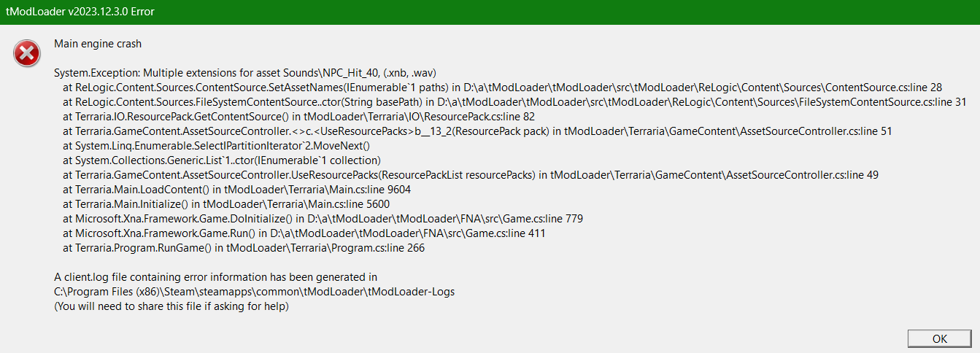
Task: Click the tModLoader v2023.12.3.0 Error title bar
Action: [x=80, y=12]
